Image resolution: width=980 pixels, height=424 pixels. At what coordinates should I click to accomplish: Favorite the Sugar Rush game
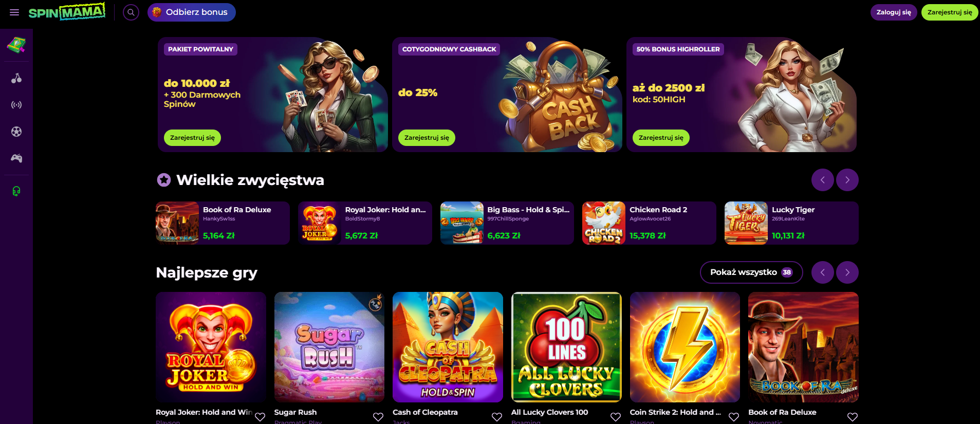pyautogui.click(x=378, y=417)
